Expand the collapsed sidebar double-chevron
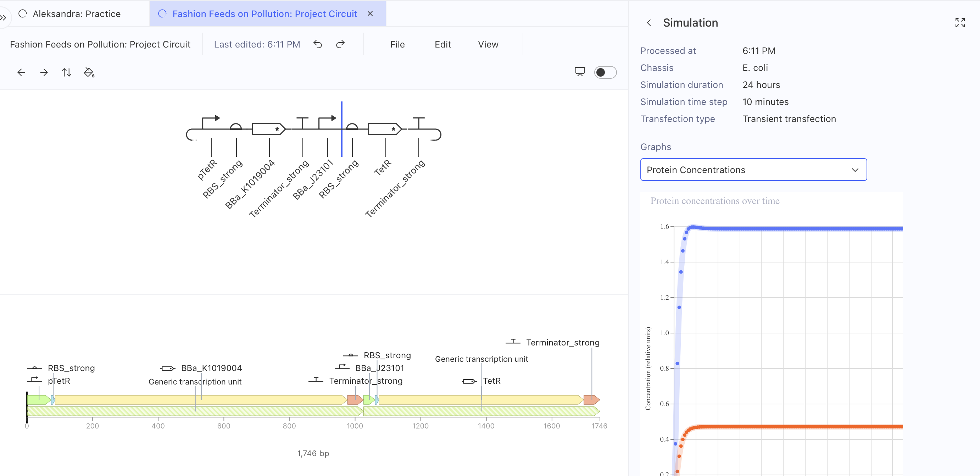 (3, 17)
